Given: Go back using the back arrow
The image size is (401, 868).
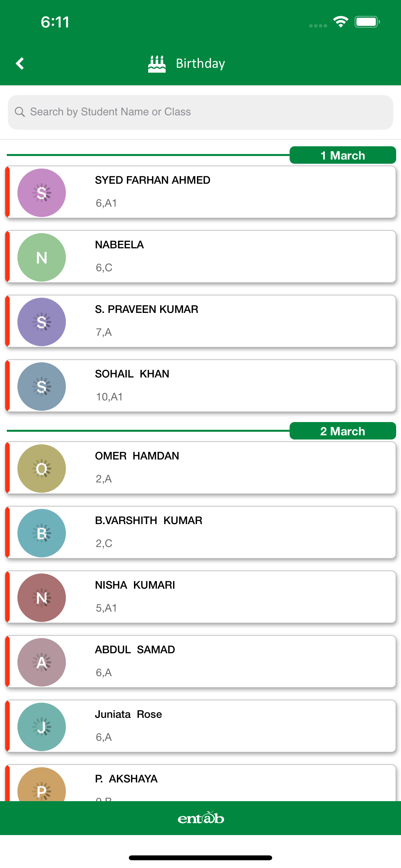Looking at the screenshot, I should [20, 63].
